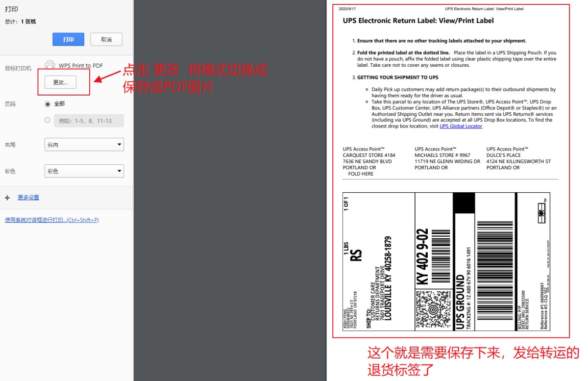Click the label page preview thumbnail
The width and height of the screenshot is (588, 381).
451,172
